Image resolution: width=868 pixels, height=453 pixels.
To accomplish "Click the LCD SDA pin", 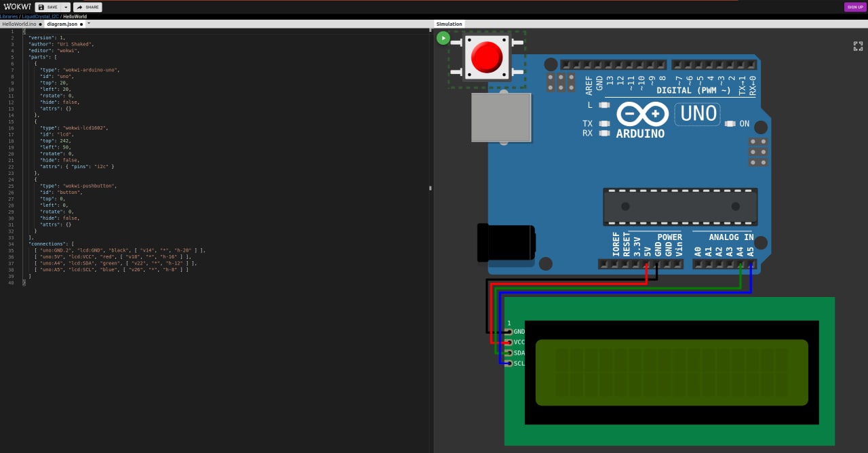I will pyautogui.click(x=509, y=353).
